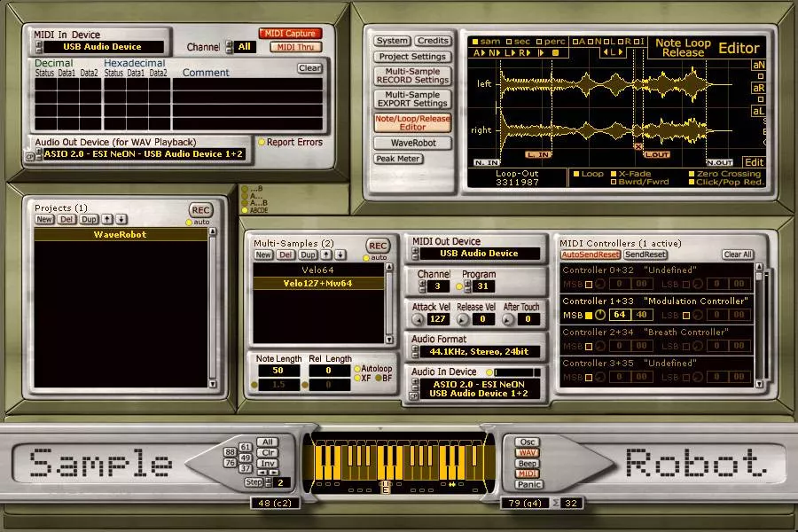Screen dimensions: 798x532
Task: Open MIDI Out Device selector
Action: [479, 253]
